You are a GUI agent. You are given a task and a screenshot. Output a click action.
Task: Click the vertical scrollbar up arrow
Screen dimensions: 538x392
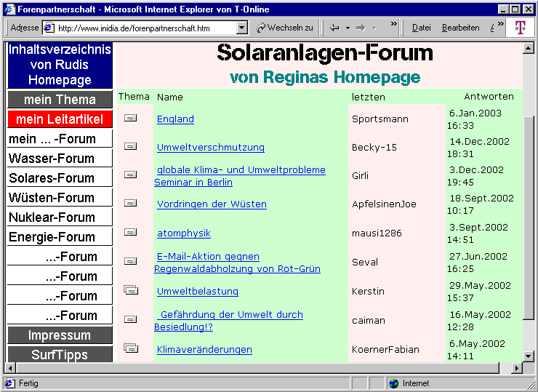[x=529, y=49]
